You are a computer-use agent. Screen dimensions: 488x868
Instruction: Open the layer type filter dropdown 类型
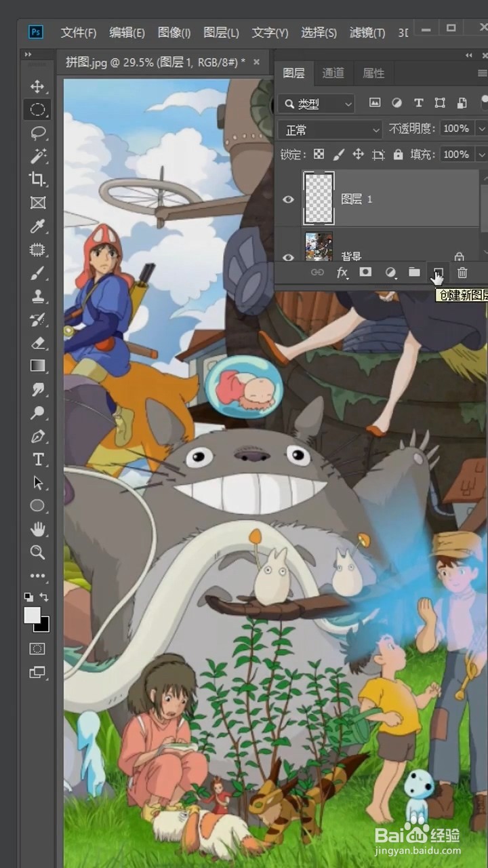point(317,104)
